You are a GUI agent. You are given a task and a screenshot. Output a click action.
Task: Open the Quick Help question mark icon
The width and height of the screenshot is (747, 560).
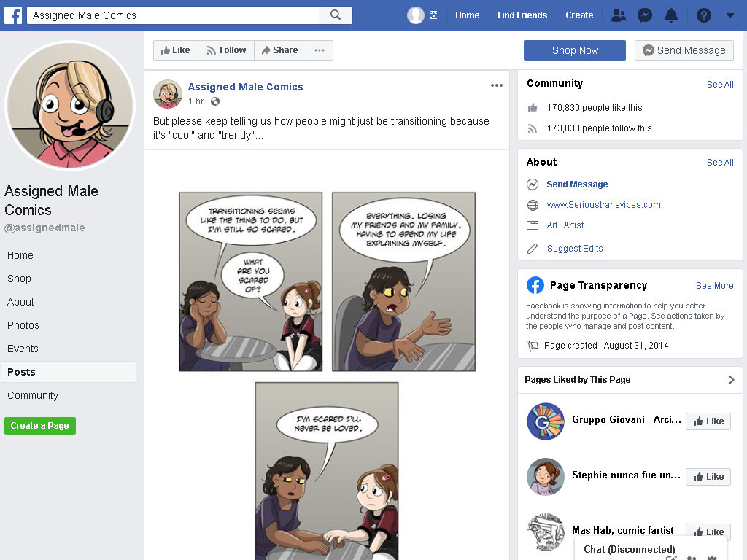click(704, 15)
